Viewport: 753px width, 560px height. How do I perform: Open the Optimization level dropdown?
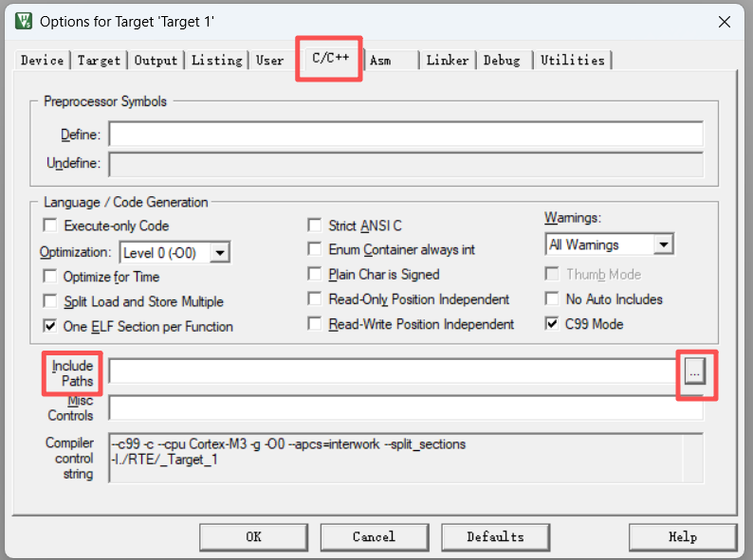click(220, 252)
